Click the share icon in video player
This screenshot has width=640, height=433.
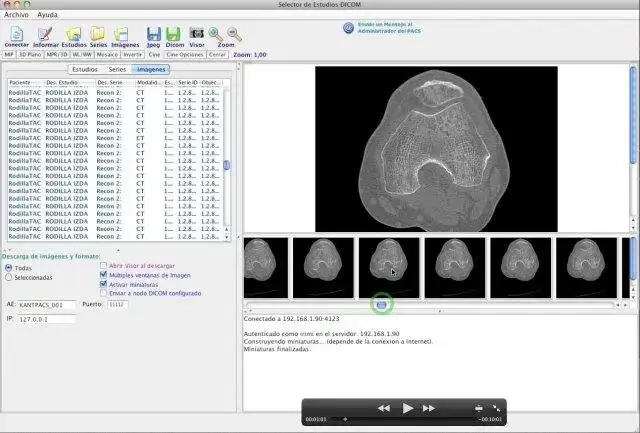479,408
